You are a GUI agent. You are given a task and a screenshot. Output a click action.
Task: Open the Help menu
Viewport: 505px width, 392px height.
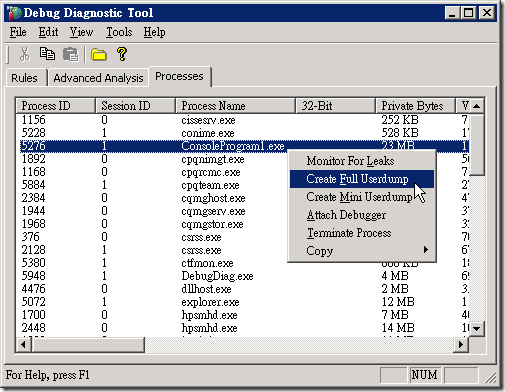[x=154, y=32]
